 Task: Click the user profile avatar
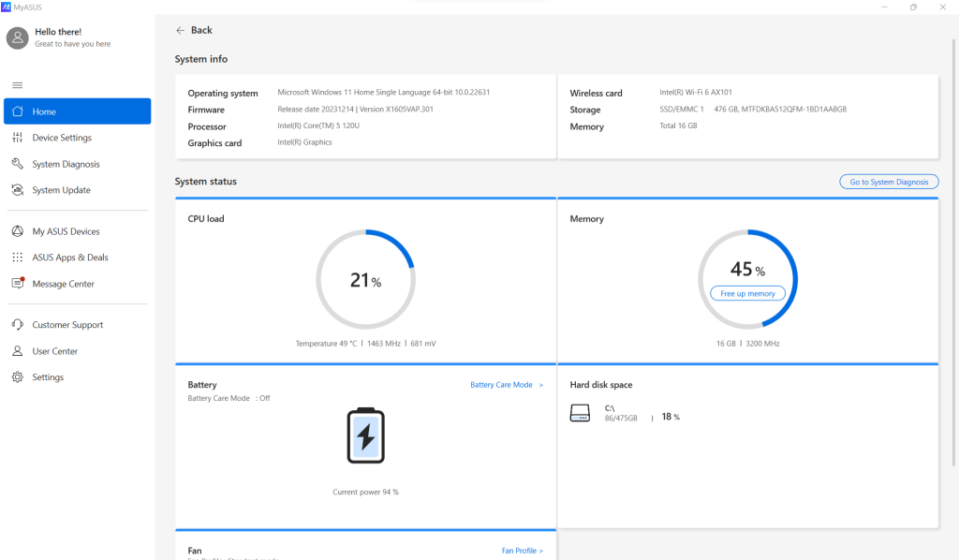18,37
